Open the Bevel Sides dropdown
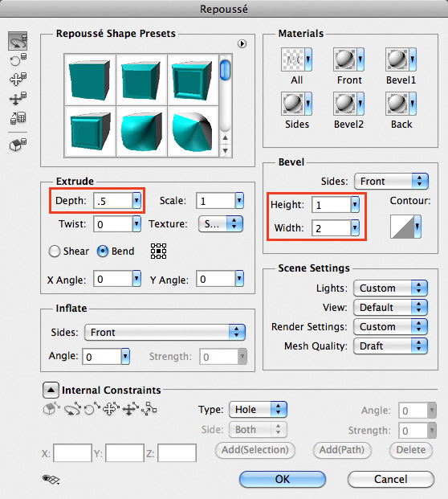This screenshot has width=448, height=499. (391, 182)
